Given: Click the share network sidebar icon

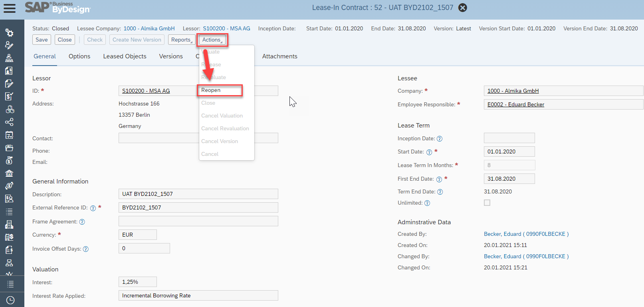Looking at the screenshot, I should (x=9, y=122).
